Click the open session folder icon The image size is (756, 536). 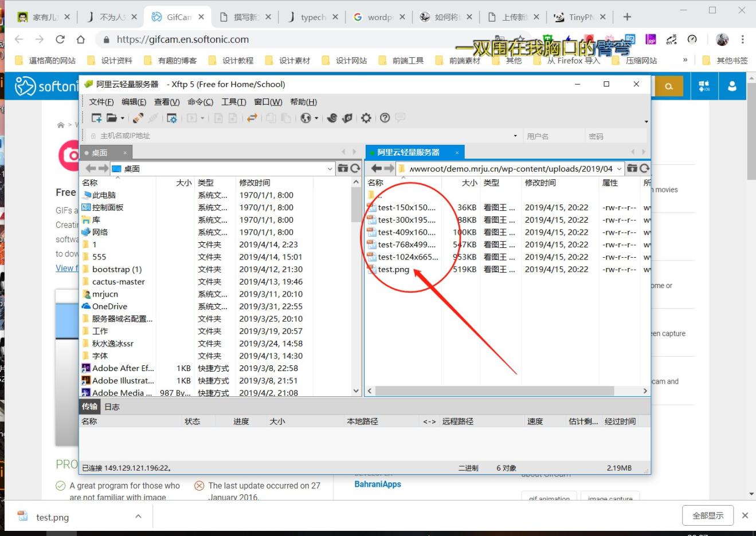pyautogui.click(x=112, y=118)
